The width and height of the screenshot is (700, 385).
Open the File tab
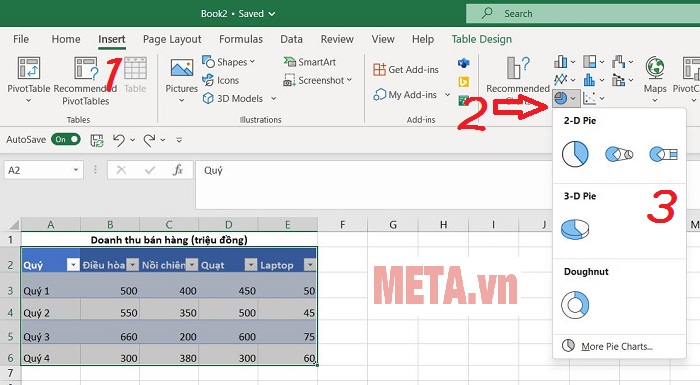click(21, 39)
